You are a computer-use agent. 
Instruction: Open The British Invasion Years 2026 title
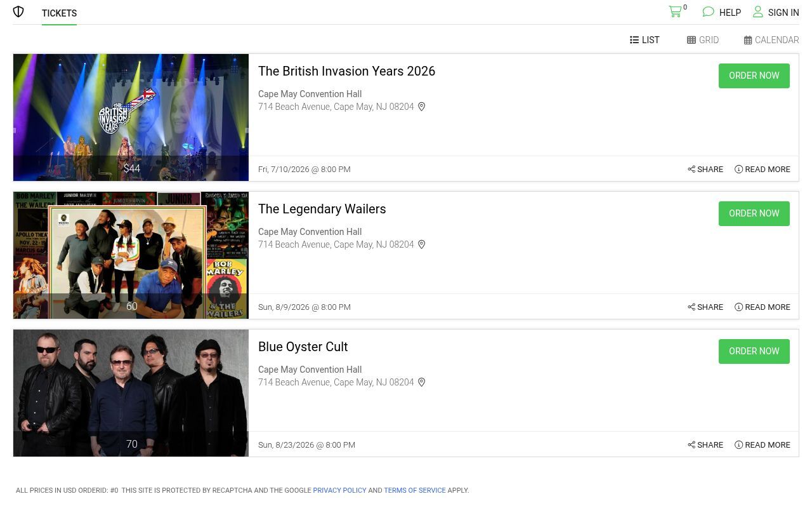(x=346, y=71)
